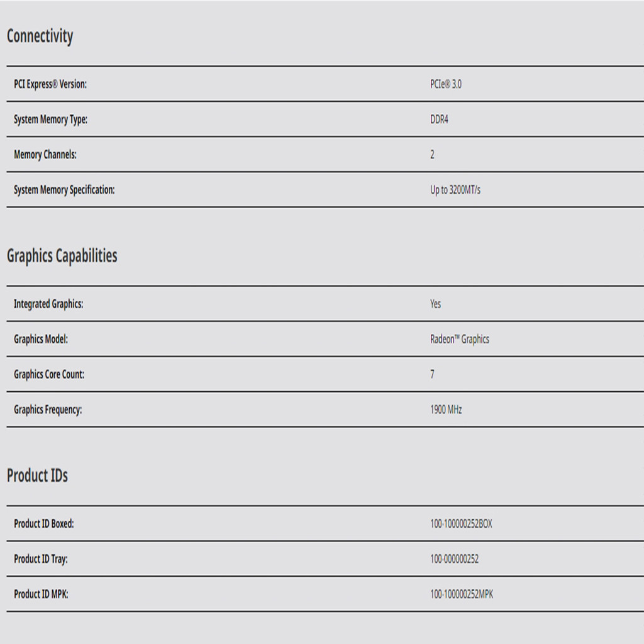Select the Graphics Core Count label
644x644 pixels.
(x=49, y=375)
